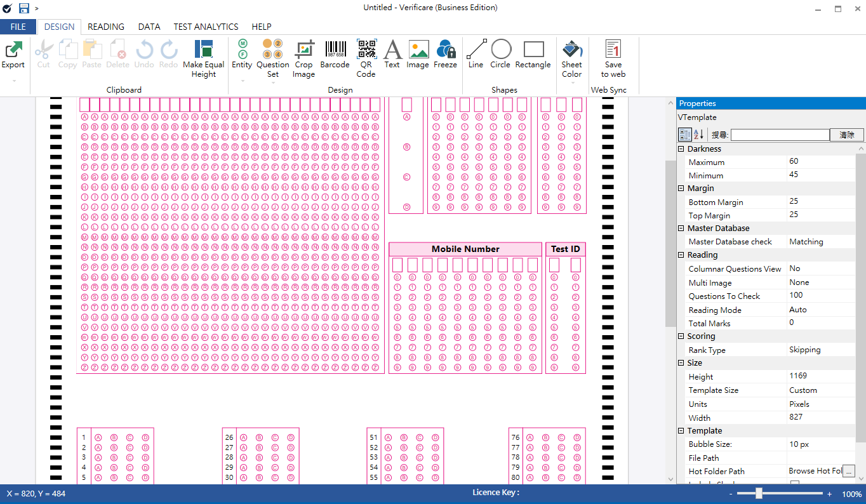The width and height of the screenshot is (866, 504).
Task: Switch to the TEST ANALYTICS tab
Action: tap(206, 27)
